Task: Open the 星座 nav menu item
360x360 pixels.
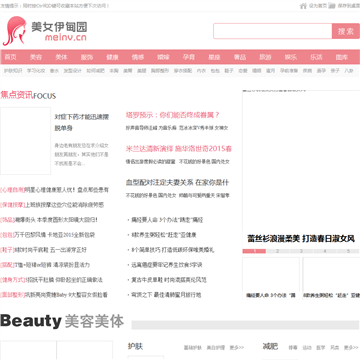Action: pyautogui.click(x=214, y=57)
